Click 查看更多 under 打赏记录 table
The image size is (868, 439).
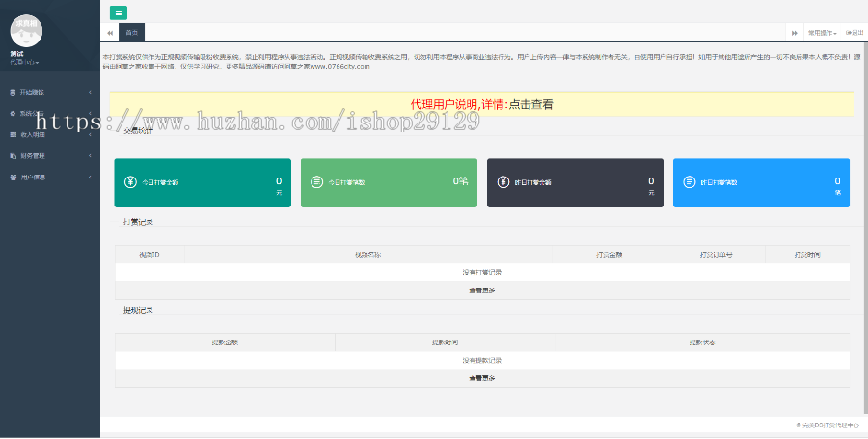pyautogui.click(x=481, y=290)
